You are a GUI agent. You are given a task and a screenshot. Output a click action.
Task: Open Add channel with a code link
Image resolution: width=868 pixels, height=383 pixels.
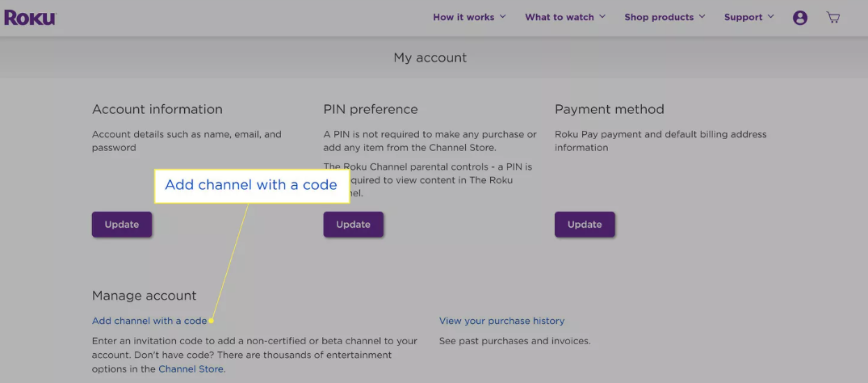point(149,321)
